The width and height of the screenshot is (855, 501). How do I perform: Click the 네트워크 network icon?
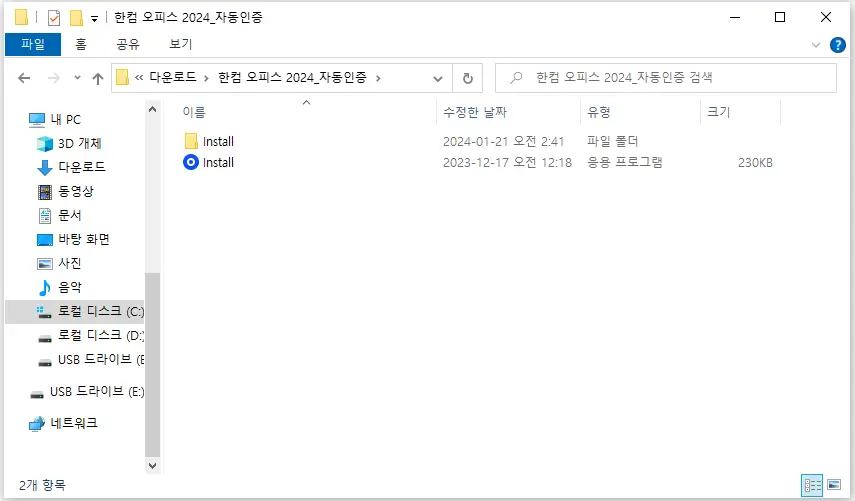click(x=37, y=424)
